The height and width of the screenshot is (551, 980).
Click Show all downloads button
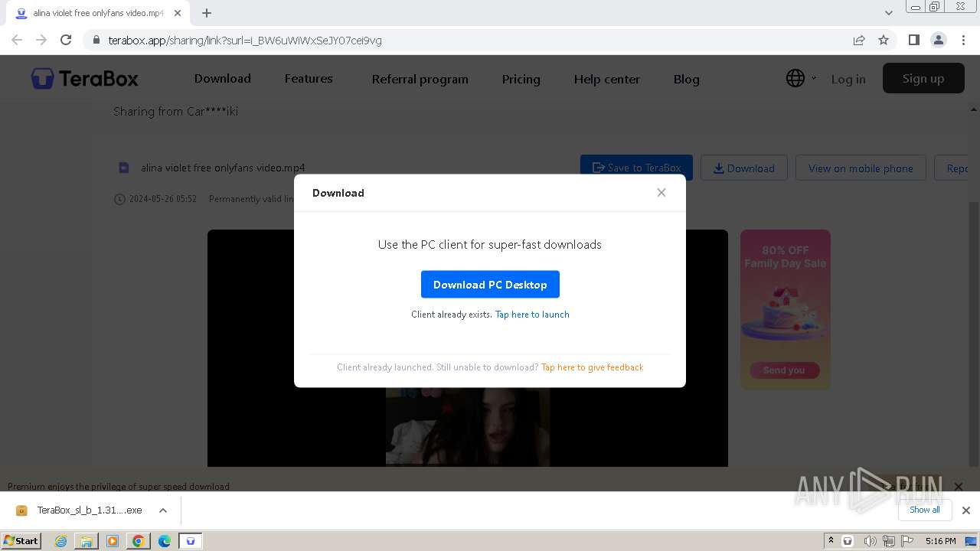[x=925, y=510]
